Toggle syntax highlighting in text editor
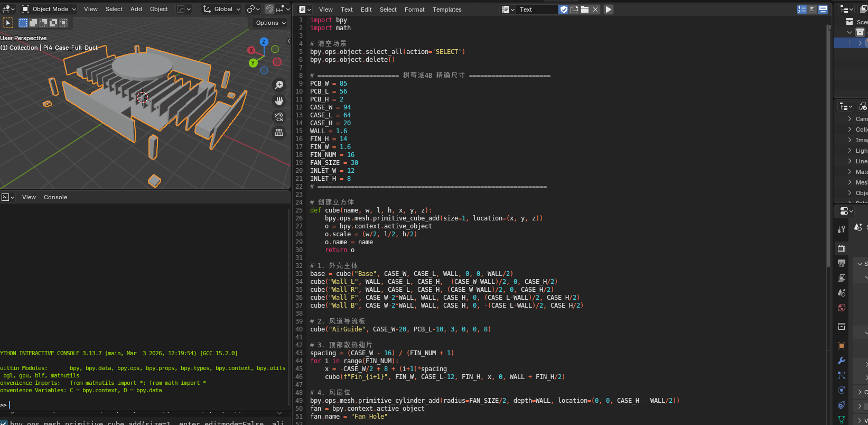This screenshot has height=425, width=868. (823, 10)
